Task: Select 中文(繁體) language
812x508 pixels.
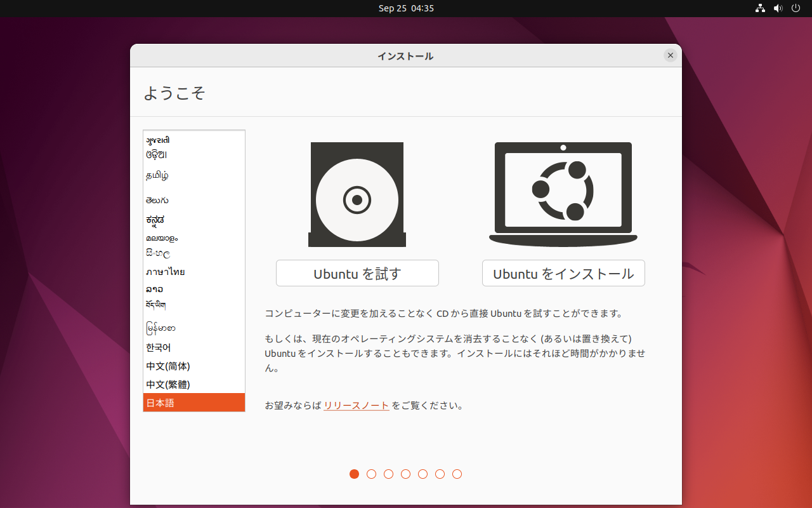Action: pyautogui.click(x=193, y=384)
